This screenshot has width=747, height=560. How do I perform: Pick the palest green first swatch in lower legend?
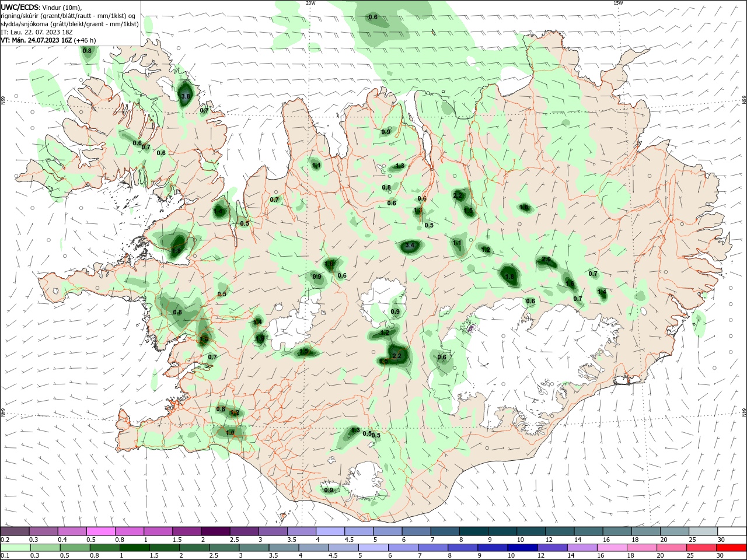(15, 548)
